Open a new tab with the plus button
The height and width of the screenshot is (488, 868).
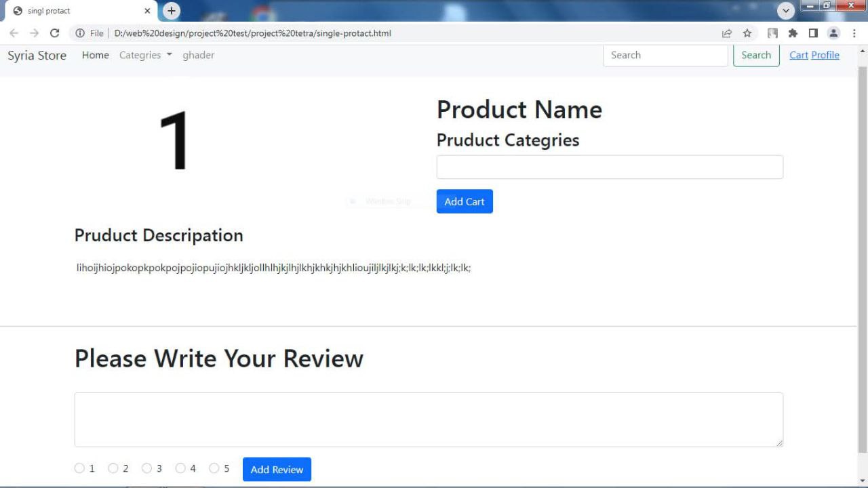point(172,11)
